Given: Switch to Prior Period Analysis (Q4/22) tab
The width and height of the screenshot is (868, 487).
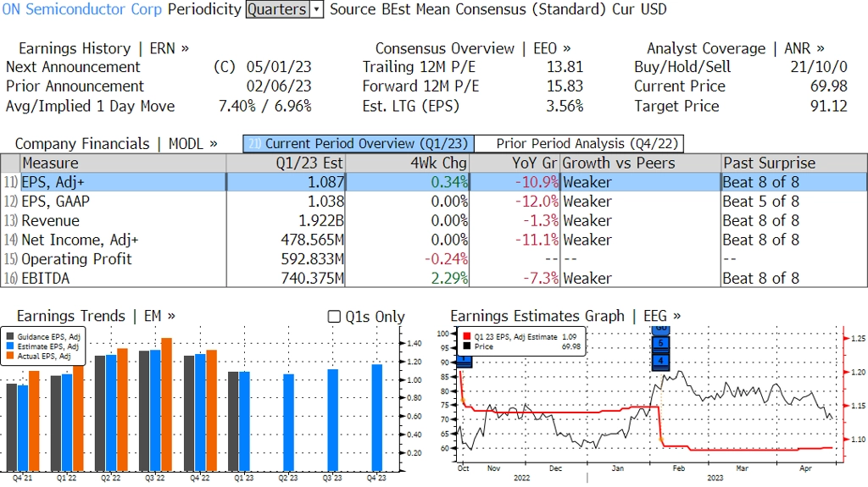Looking at the screenshot, I should click(580, 144).
